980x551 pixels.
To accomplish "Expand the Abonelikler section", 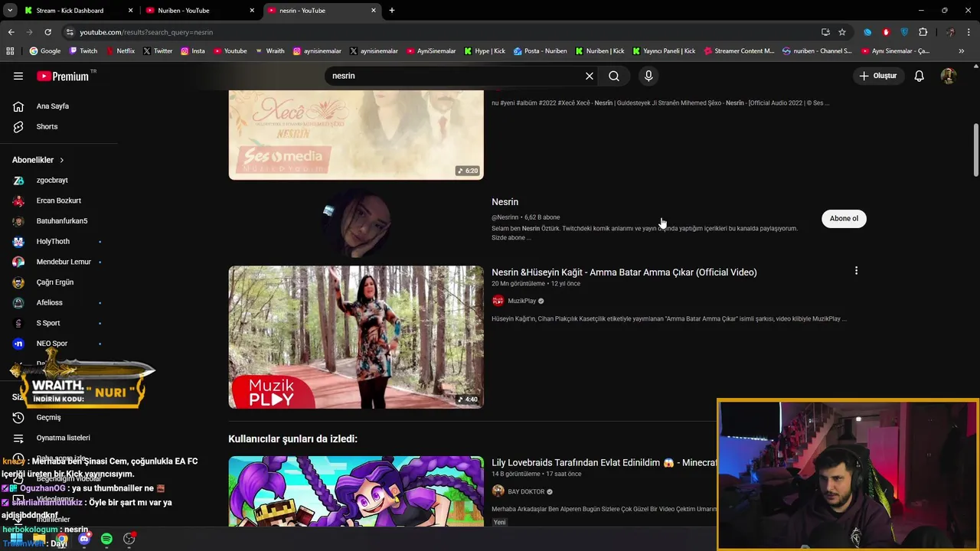I will [38, 160].
